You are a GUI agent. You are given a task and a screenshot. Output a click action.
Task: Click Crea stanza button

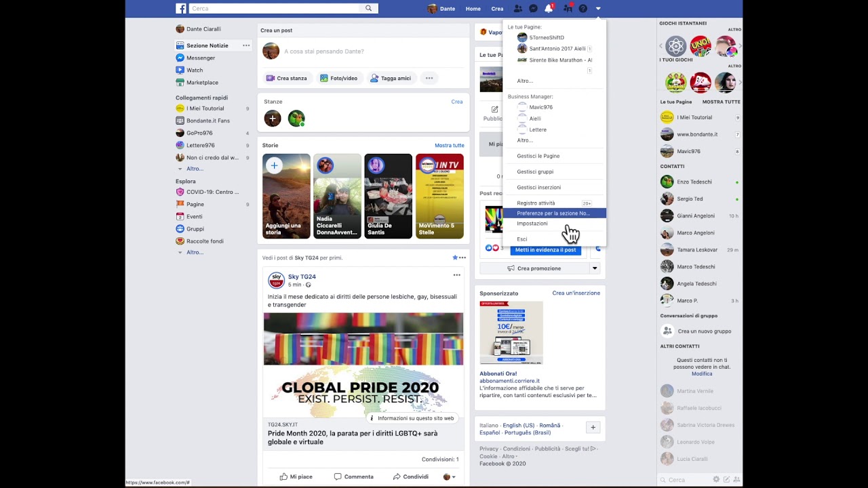[x=287, y=78]
